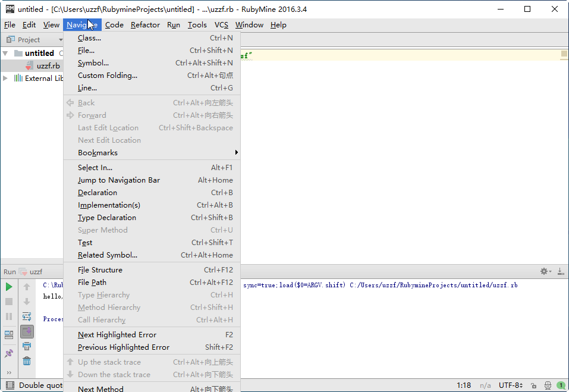Image resolution: width=569 pixels, height=392 pixels.
Task: Click the 1:18 caret position in status bar
Action: [x=463, y=385]
